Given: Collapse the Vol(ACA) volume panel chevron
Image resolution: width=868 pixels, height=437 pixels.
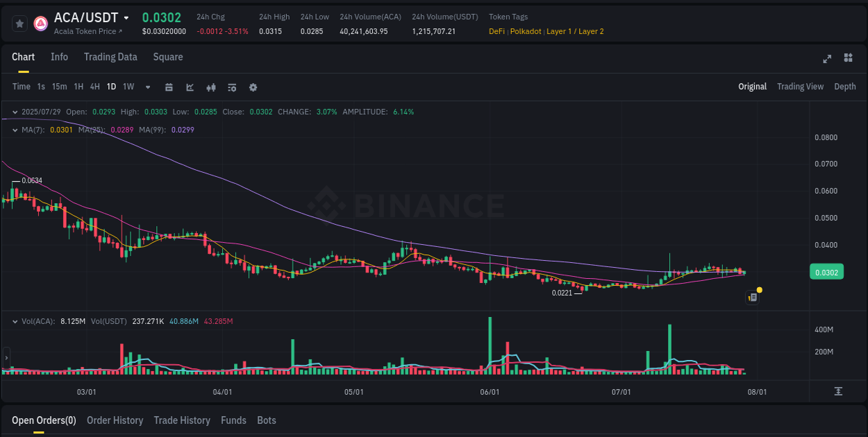Looking at the screenshot, I should (14, 320).
